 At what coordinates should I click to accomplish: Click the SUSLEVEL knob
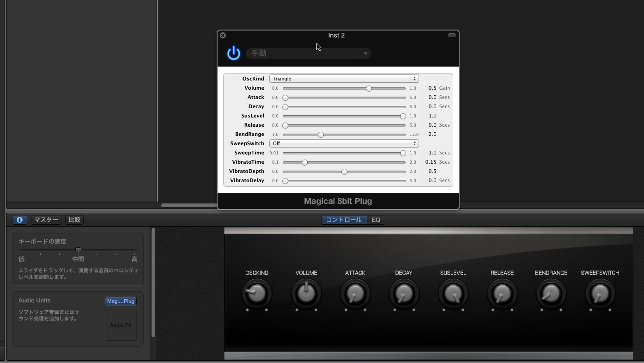coord(453,294)
